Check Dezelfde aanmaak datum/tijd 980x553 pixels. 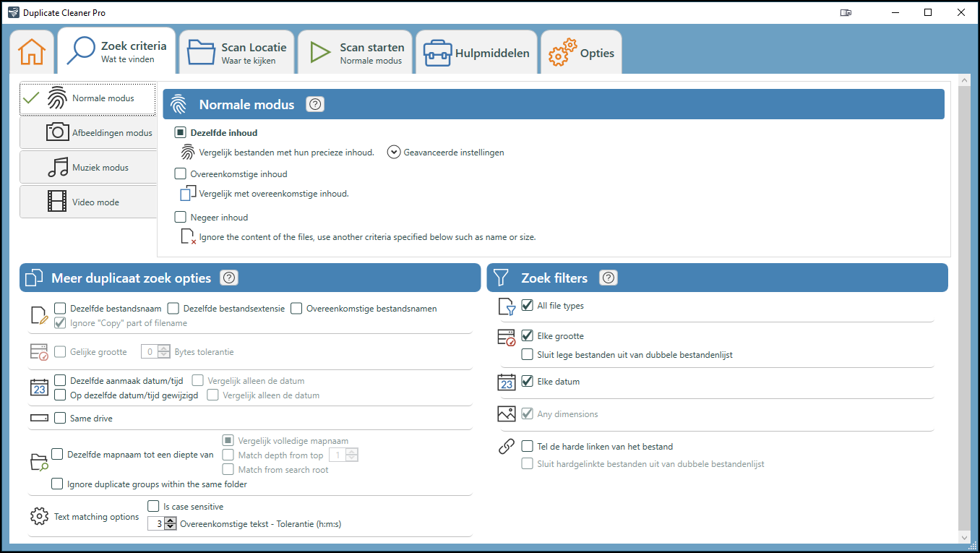(x=60, y=380)
